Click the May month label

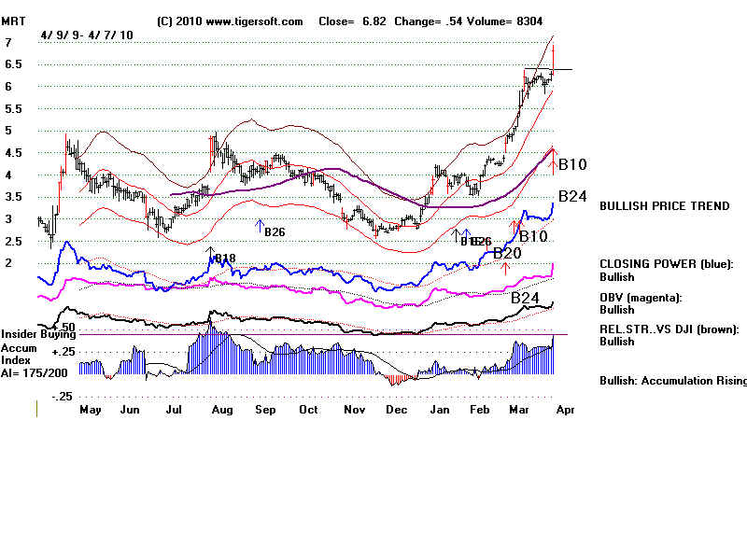point(91,410)
